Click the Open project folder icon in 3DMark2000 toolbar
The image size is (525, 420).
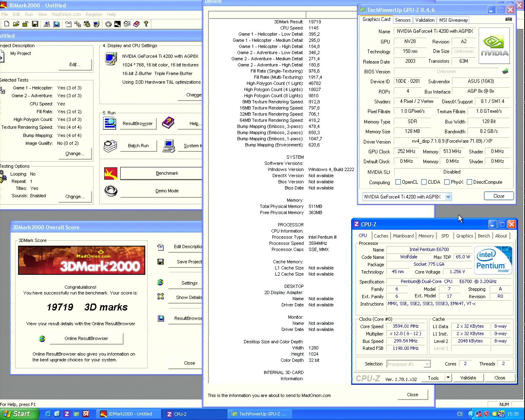tap(16, 24)
